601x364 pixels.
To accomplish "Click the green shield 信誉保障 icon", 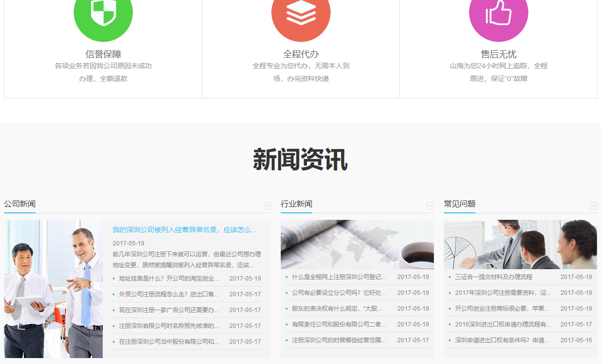I will [x=103, y=17].
